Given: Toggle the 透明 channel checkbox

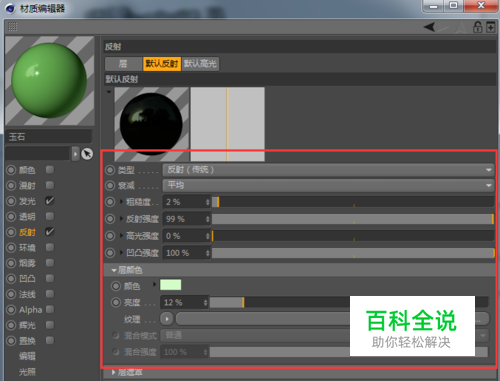Looking at the screenshot, I should [x=50, y=216].
